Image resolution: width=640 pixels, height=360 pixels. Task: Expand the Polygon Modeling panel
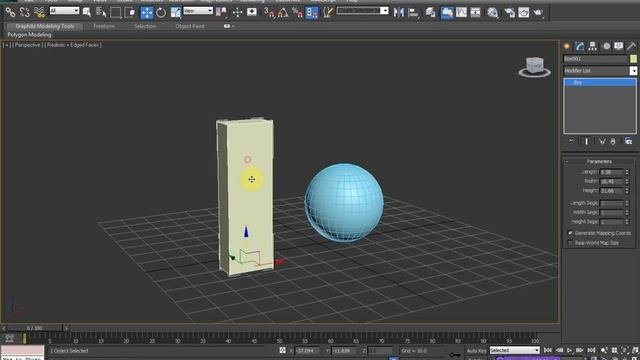[x=29, y=35]
